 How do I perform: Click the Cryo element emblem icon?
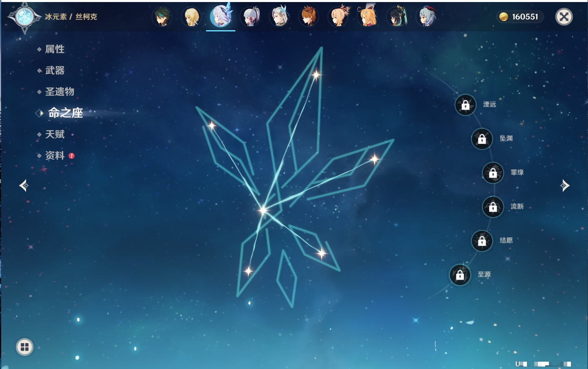click(x=24, y=17)
